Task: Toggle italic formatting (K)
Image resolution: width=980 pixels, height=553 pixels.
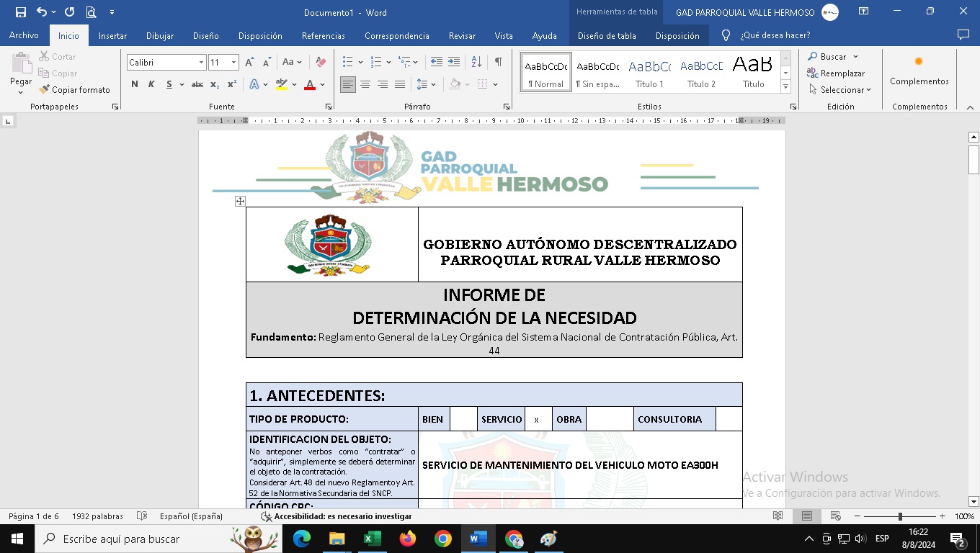Action: click(x=151, y=84)
